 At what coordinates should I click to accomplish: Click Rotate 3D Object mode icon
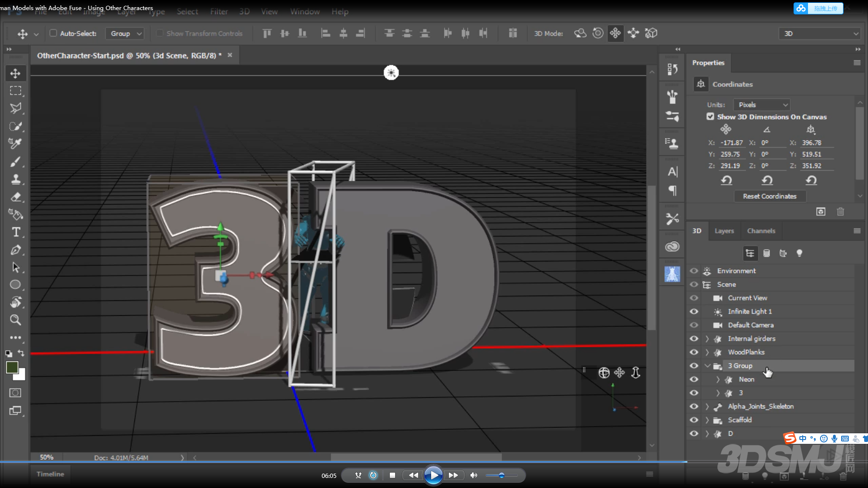pyautogui.click(x=580, y=33)
